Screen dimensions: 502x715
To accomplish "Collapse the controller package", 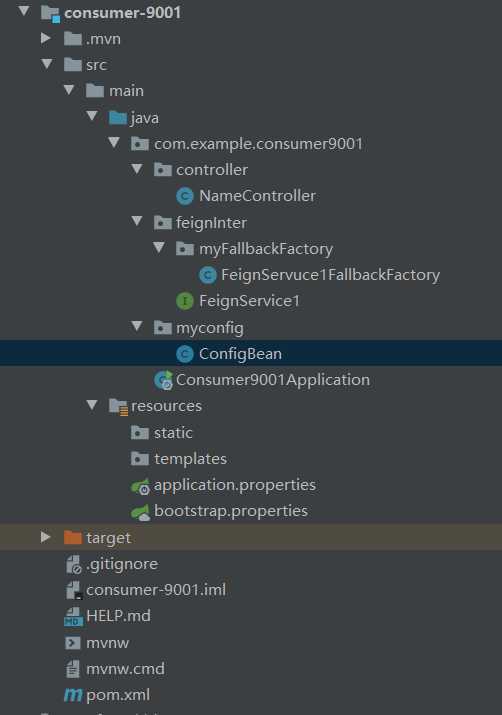I will [x=137, y=169].
